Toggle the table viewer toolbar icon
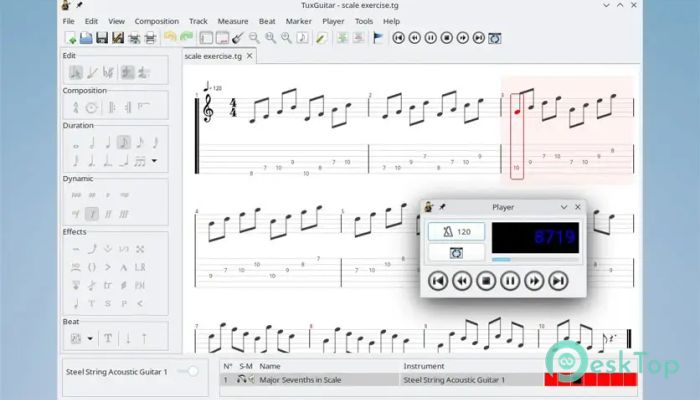This screenshot has height=400, width=700. coord(222,38)
